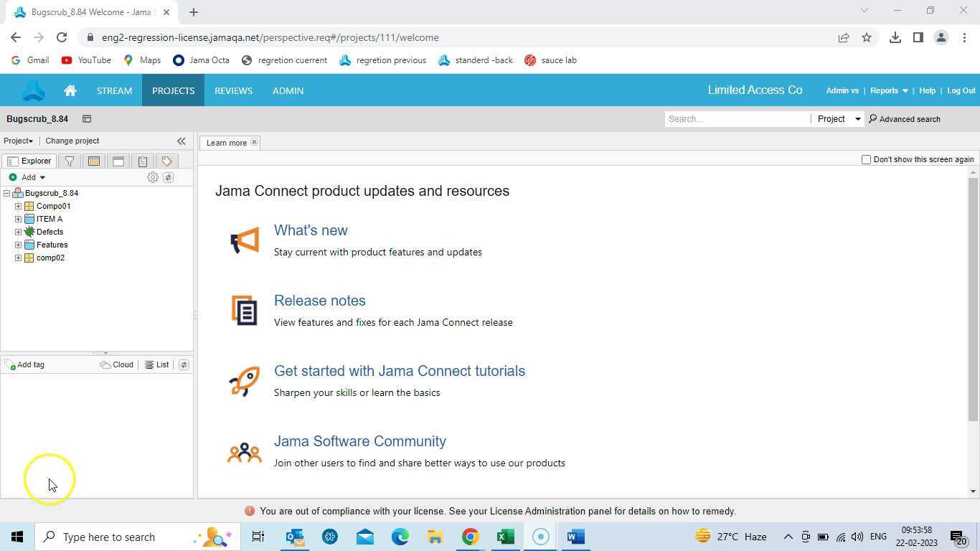Refresh the Explorer tree with the sync icon
Image resolution: width=980 pixels, height=551 pixels.
(x=168, y=177)
